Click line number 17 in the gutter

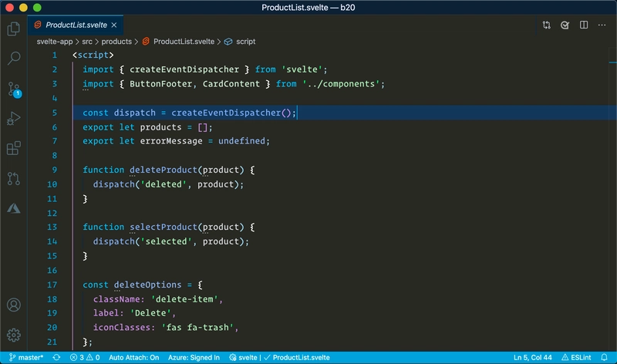tap(52, 285)
